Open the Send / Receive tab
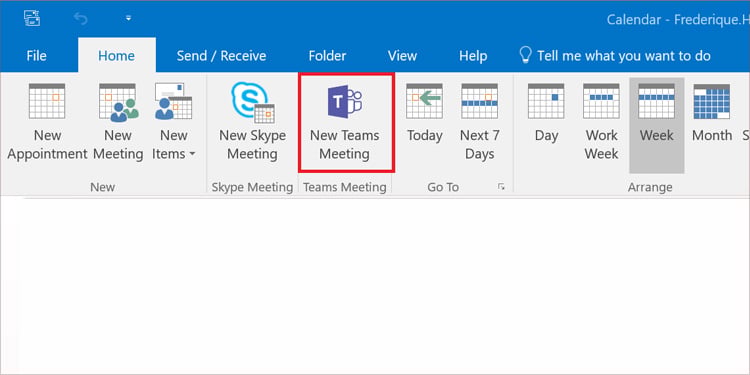Image resolution: width=750 pixels, height=375 pixels. pos(221,56)
